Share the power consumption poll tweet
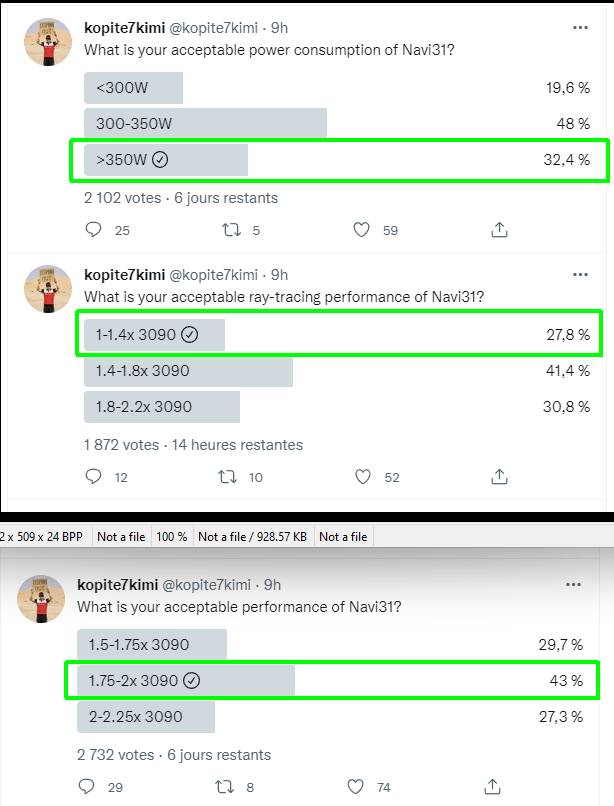Image resolution: width=614 pixels, height=806 pixels. tap(499, 230)
